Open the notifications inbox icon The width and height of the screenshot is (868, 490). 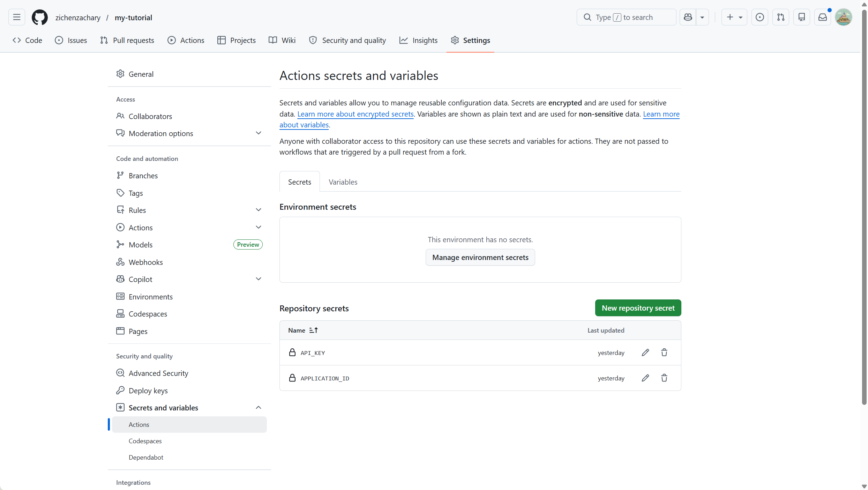point(822,17)
